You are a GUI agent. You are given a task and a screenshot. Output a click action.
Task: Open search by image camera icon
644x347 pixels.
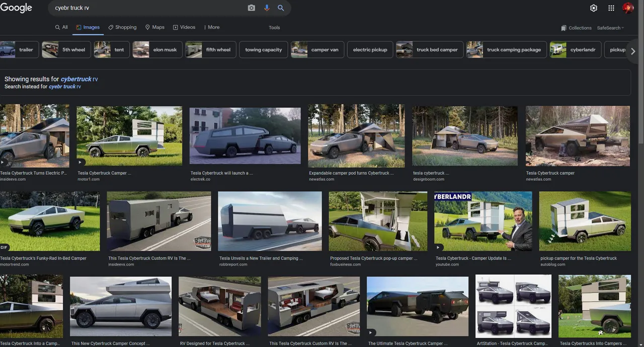[x=251, y=8]
